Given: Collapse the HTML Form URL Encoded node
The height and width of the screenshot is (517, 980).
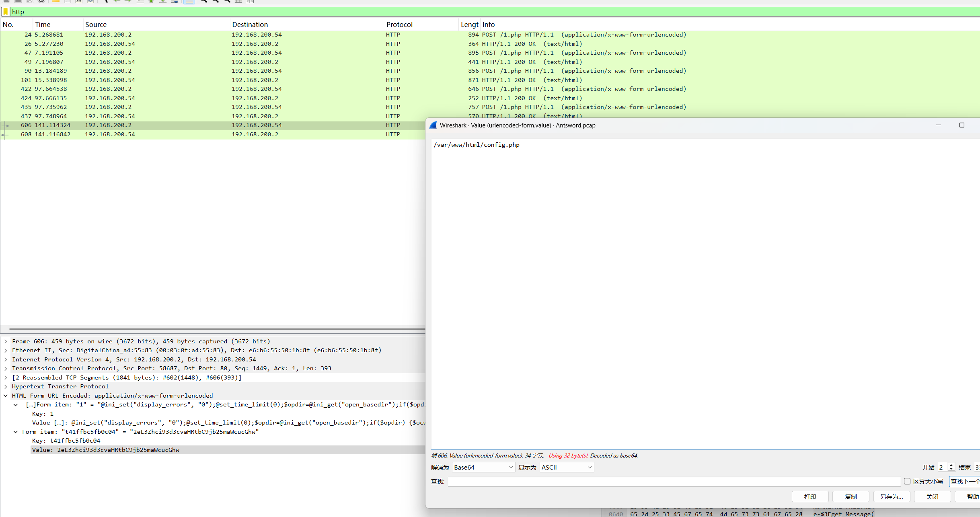Looking at the screenshot, I should click(6, 396).
